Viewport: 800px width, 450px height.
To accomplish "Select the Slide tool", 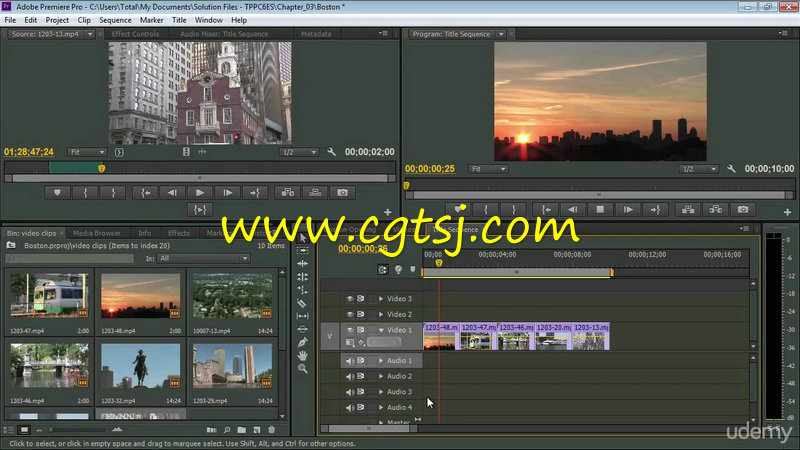I will tap(303, 329).
